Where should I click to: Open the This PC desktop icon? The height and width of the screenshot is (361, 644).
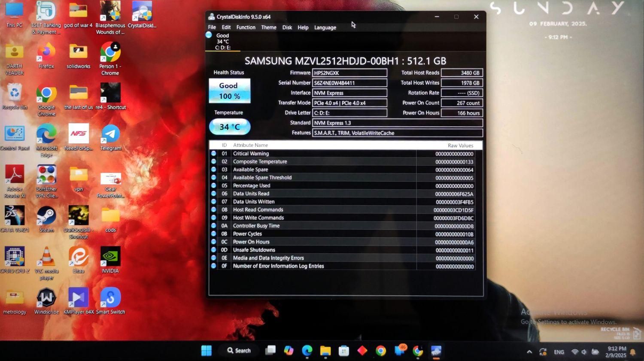click(14, 15)
